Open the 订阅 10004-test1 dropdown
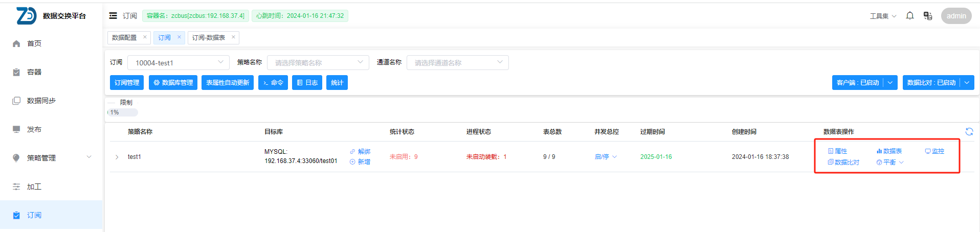The image size is (980, 232). pos(178,62)
